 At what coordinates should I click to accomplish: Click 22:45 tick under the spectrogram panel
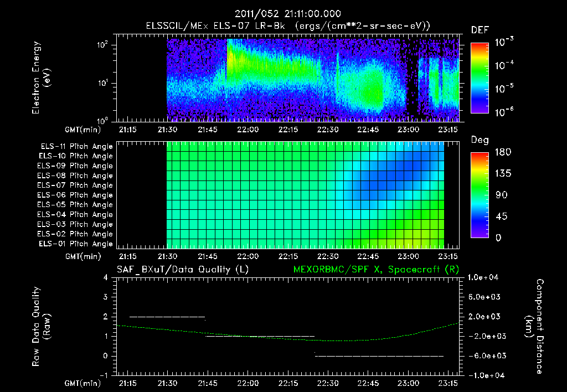[x=368, y=130]
